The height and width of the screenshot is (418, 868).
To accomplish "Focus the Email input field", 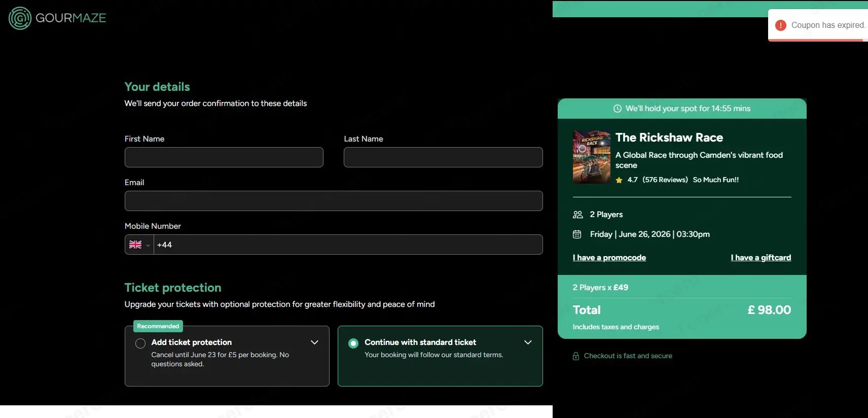I will coord(334,201).
